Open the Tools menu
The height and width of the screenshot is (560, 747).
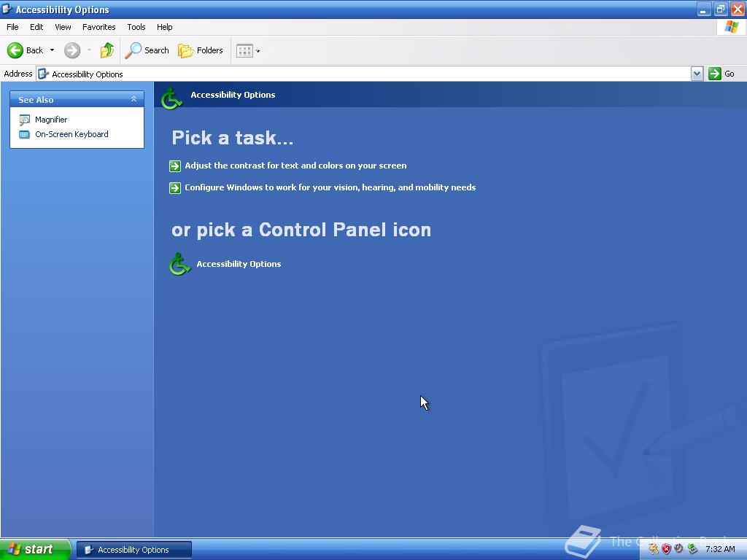(136, 27)
